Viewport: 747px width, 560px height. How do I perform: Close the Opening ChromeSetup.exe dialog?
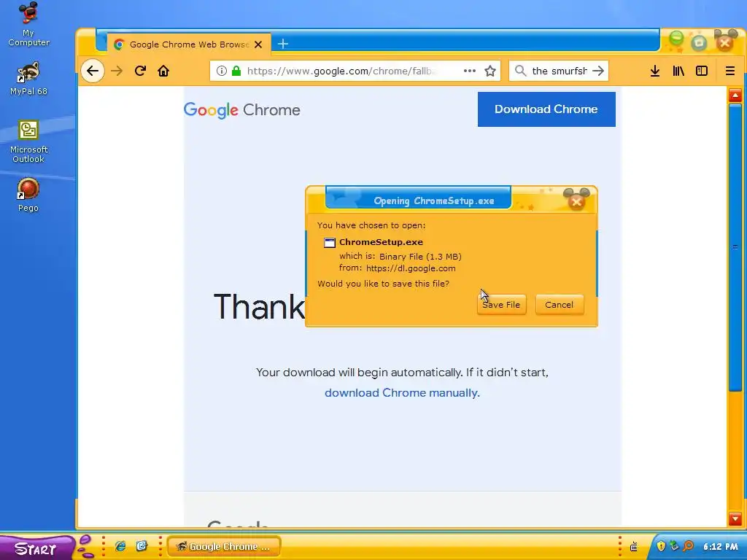(x=576, y=201)
